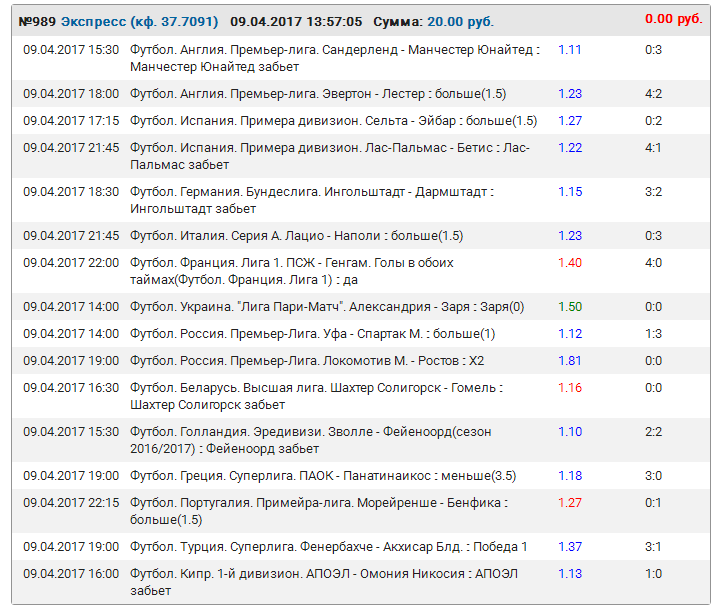
Task: Click red odds 1.40 for ПСЖ - Генгам
Action: [x=570, y=263]
